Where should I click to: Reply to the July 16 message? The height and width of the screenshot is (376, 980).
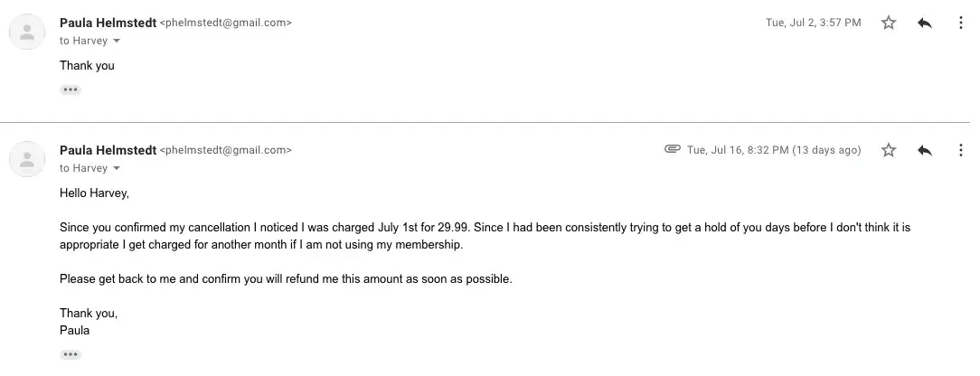coord(924,150)
